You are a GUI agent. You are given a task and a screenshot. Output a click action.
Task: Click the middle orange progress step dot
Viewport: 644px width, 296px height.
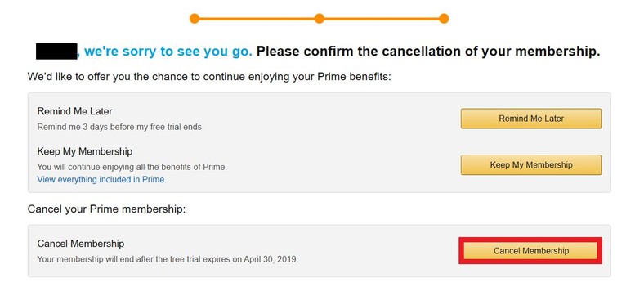(319, 19)
